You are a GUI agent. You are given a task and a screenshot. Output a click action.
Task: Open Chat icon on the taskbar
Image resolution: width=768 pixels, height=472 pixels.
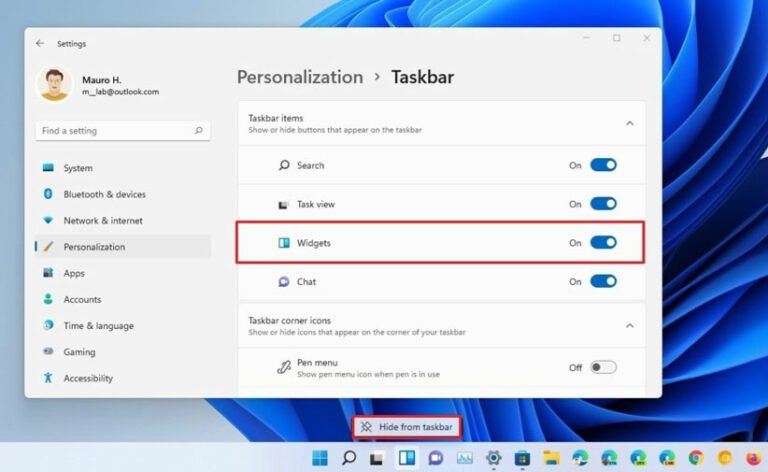click(435, 458)
